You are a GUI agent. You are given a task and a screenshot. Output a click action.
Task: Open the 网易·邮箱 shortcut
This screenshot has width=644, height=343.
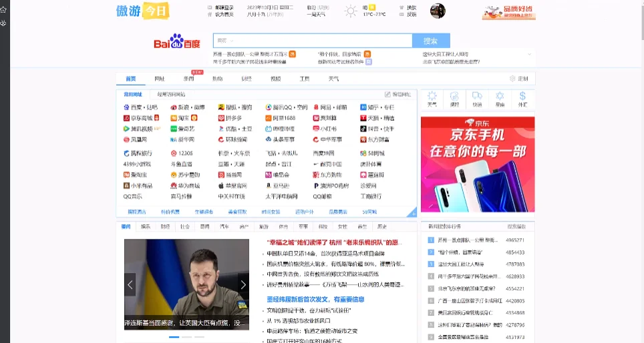coord(330,107)
